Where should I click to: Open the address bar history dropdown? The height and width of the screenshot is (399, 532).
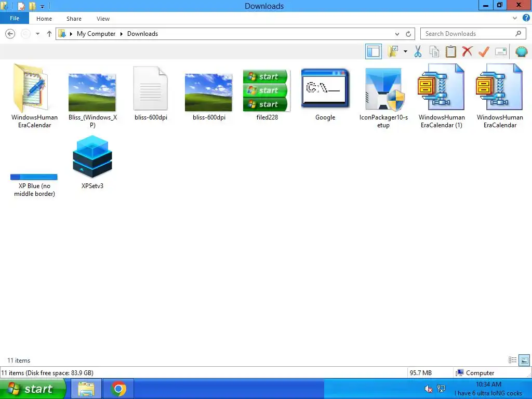(397, 34)
